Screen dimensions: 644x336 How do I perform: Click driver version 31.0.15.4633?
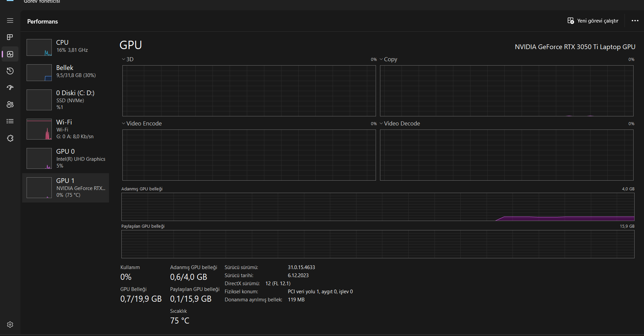[301, 267]
